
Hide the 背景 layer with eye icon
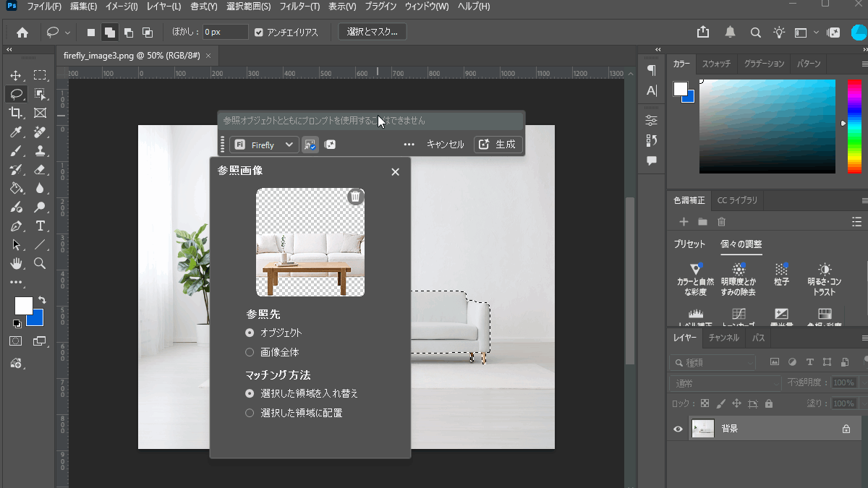pos(678,429)
